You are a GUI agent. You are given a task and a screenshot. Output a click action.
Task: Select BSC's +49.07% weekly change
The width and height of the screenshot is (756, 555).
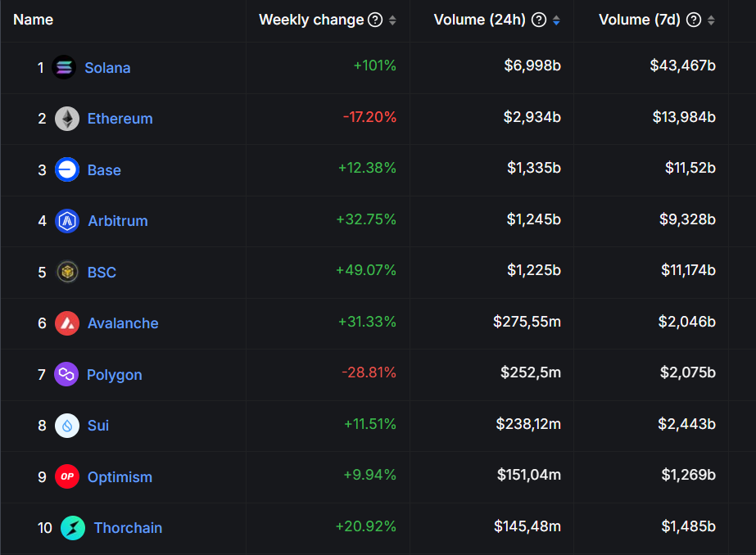(x=366, y=270)
